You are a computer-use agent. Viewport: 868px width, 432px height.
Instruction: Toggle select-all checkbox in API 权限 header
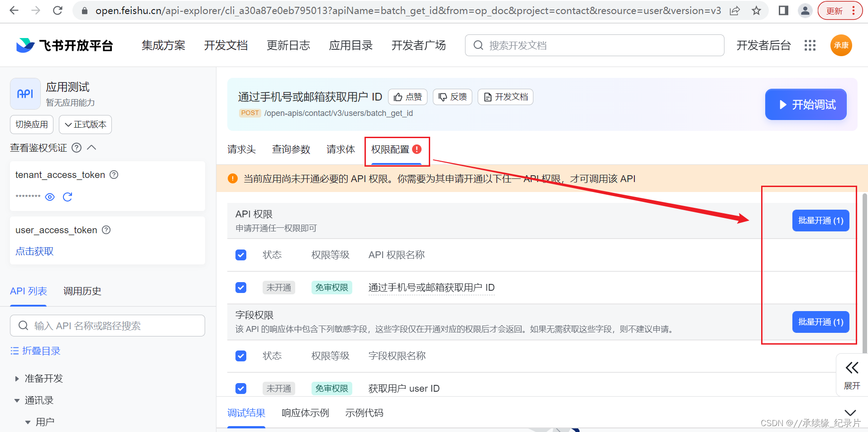tap(241, 255)
